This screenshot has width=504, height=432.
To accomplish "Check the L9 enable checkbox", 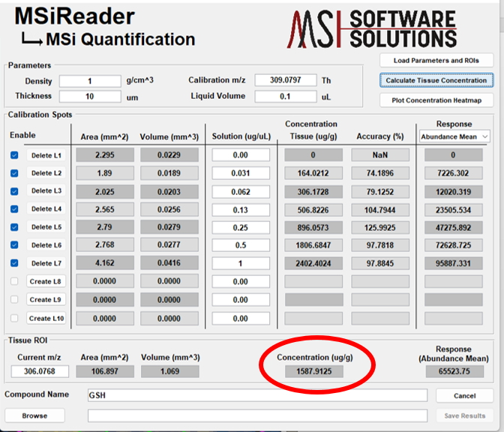I will coord(14,299).
